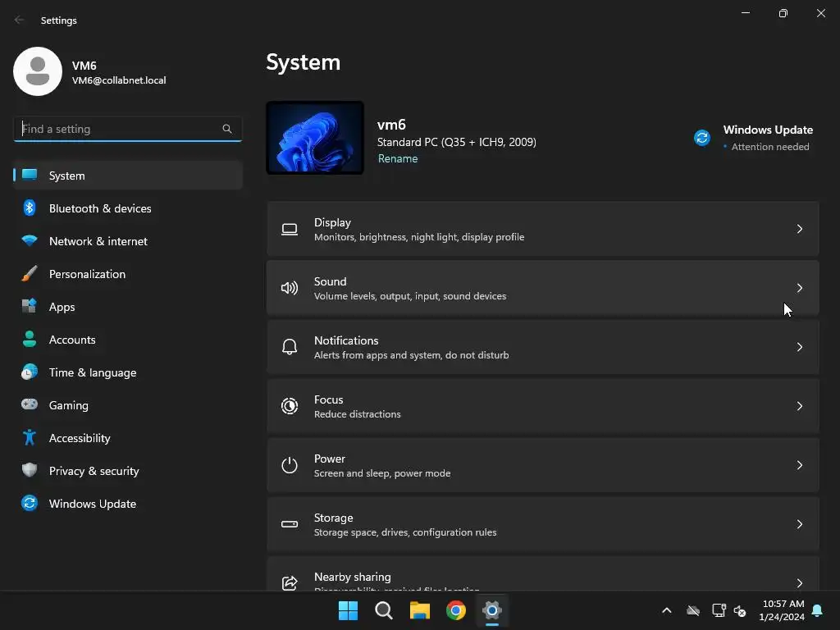Viewport: 840px width, 630px height.
Task: Click the Windows Update icon in sidebar
Action: coord(30,503)
